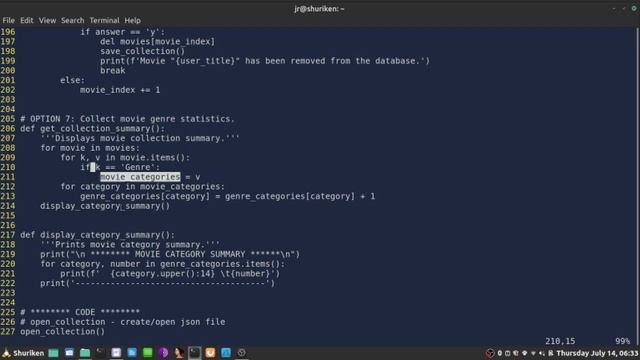Click the save_collection() call on line 198
Image resolution: width=640 pixels, height=360 pixels.
click(x=142, y=51)
